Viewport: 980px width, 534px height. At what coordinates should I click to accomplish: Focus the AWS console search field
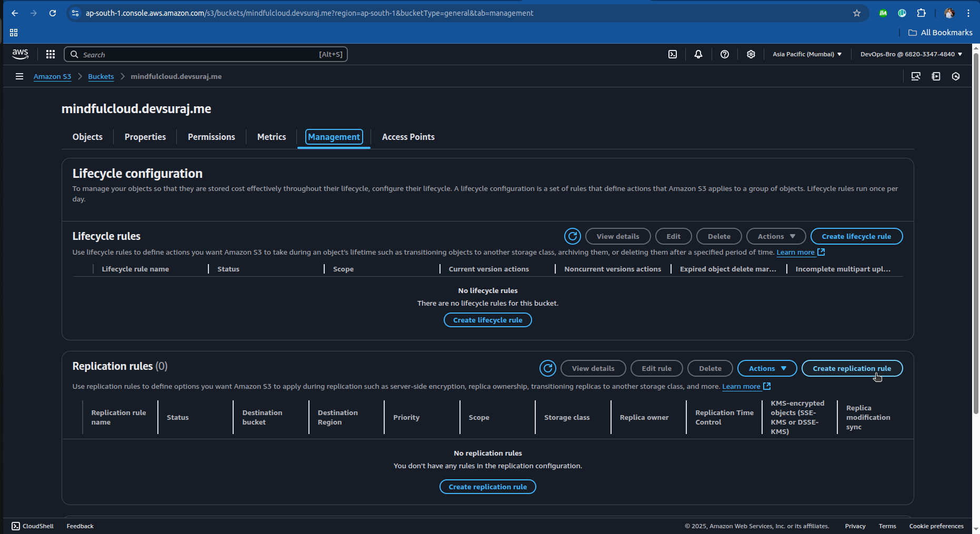206,54
